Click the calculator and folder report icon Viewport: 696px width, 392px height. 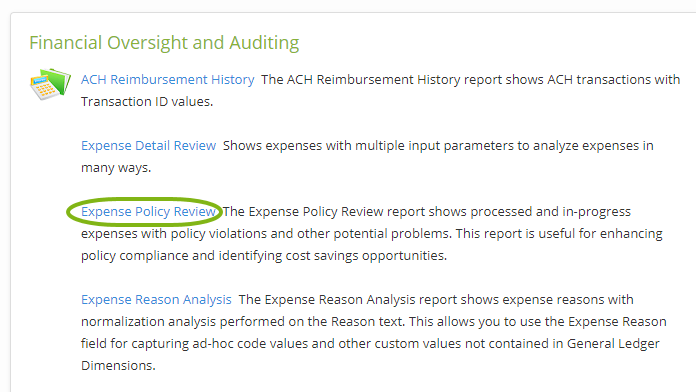(50, 84)
